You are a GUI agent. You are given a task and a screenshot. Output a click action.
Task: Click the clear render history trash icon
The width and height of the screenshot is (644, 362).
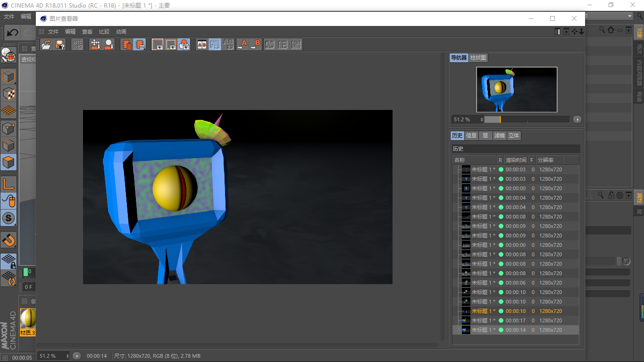pos(127,45)
